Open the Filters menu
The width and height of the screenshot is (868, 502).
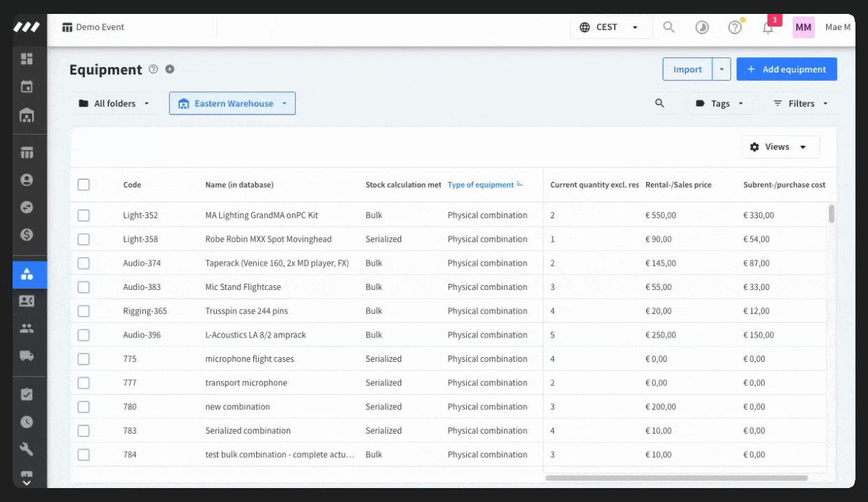(801, 103)
